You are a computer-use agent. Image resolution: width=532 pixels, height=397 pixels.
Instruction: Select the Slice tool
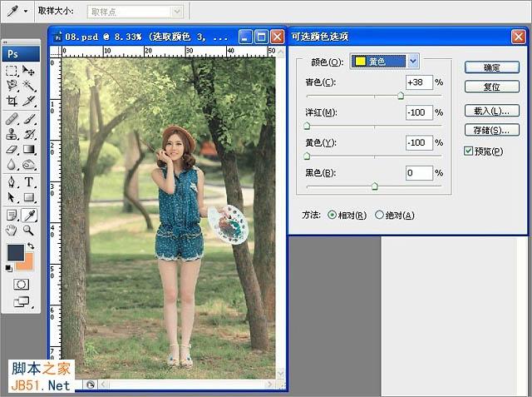[29, 101]
